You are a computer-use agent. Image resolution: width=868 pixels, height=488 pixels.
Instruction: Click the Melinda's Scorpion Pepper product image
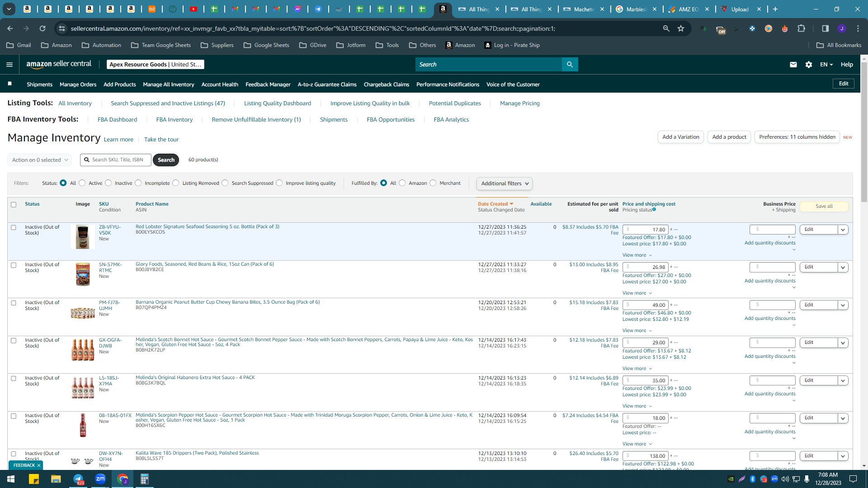83,425
